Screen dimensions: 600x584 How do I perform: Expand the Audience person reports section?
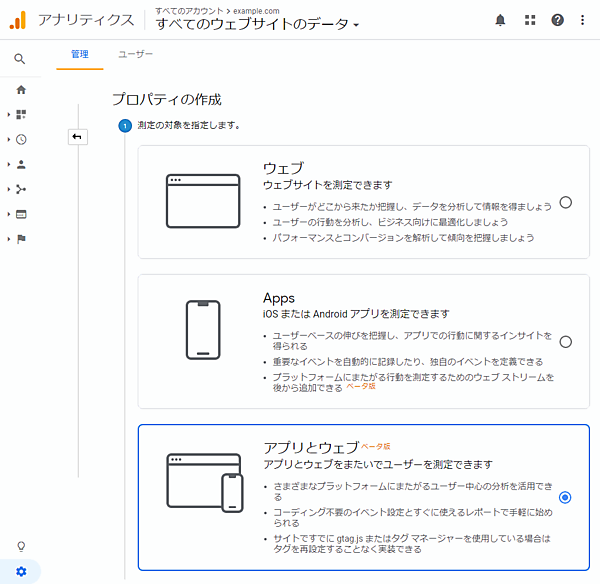pos(21,164)
